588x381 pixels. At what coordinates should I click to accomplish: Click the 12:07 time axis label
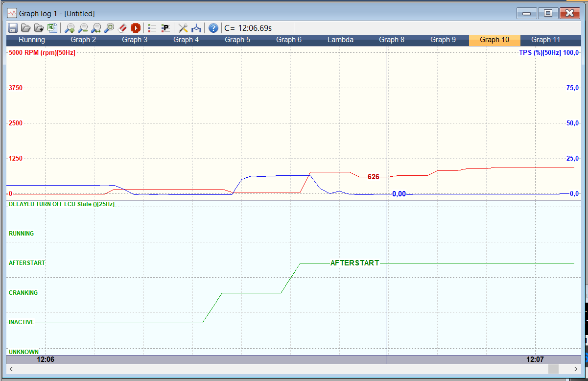coord(535,359)
